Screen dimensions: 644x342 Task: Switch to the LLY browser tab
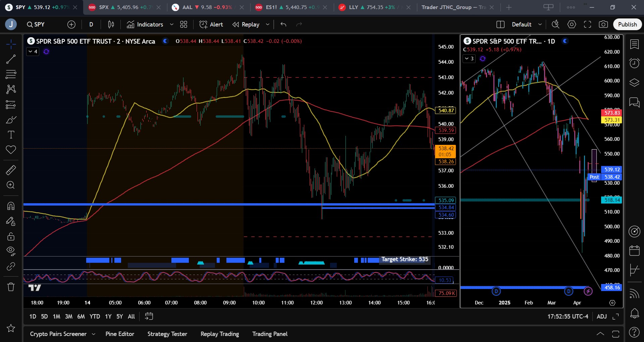tap(374, 7)
